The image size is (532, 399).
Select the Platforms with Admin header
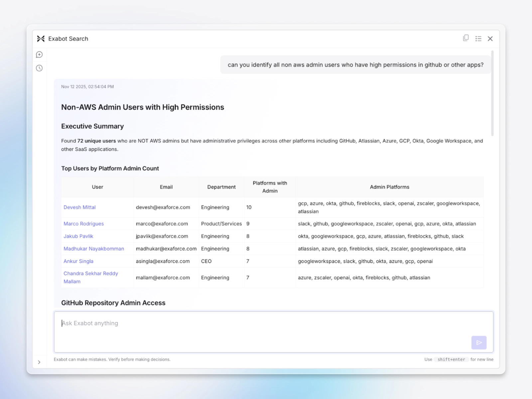coord(270,187)
